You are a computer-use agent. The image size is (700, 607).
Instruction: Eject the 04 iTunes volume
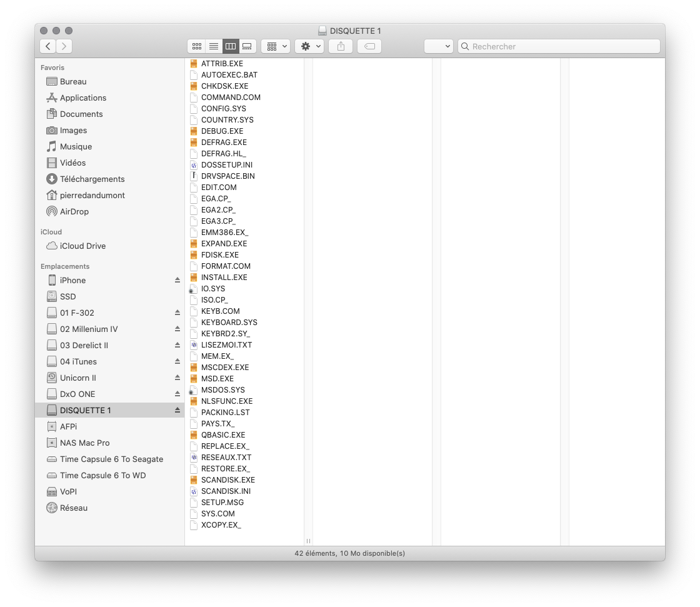tap(177, 362)
